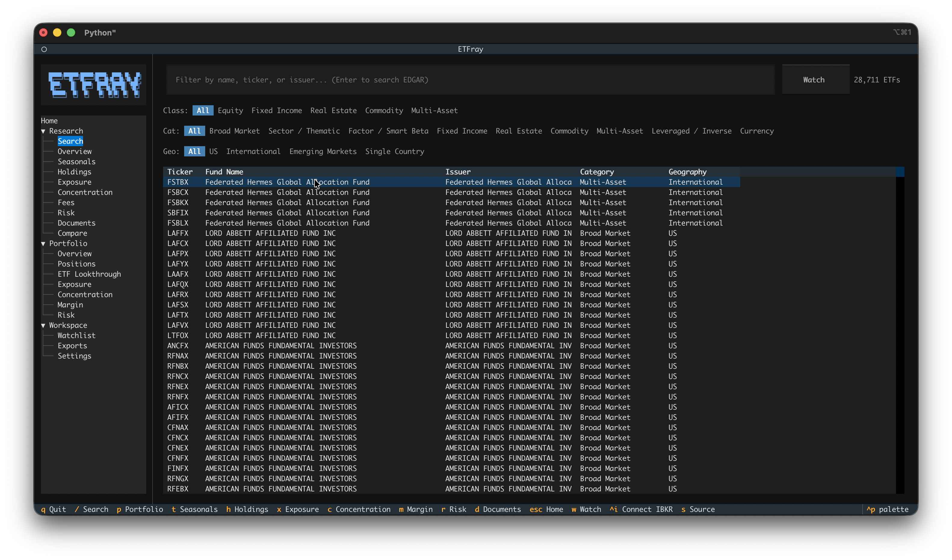Click Source shortcut in the footer

698,509
